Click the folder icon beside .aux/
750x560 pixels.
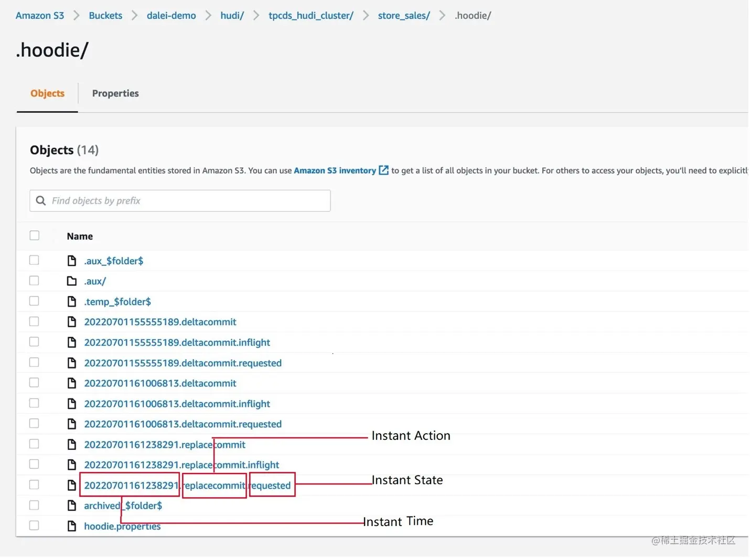(x=72, y=281)
